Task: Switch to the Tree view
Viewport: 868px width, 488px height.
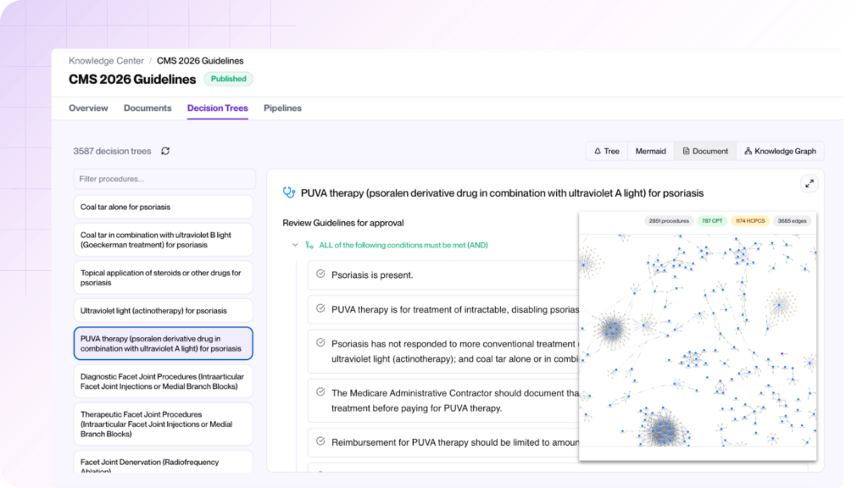Action: (x=607, y=151)
